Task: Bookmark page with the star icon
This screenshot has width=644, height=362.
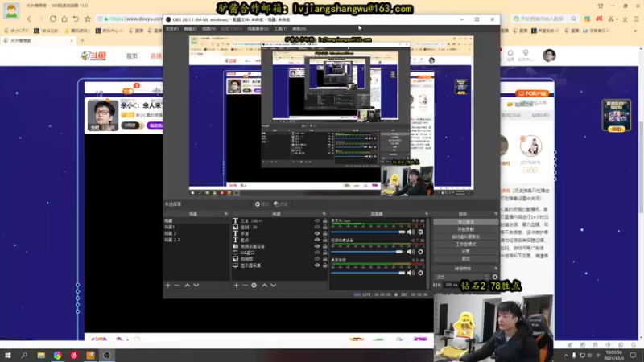Action: [x=88, y=19]
